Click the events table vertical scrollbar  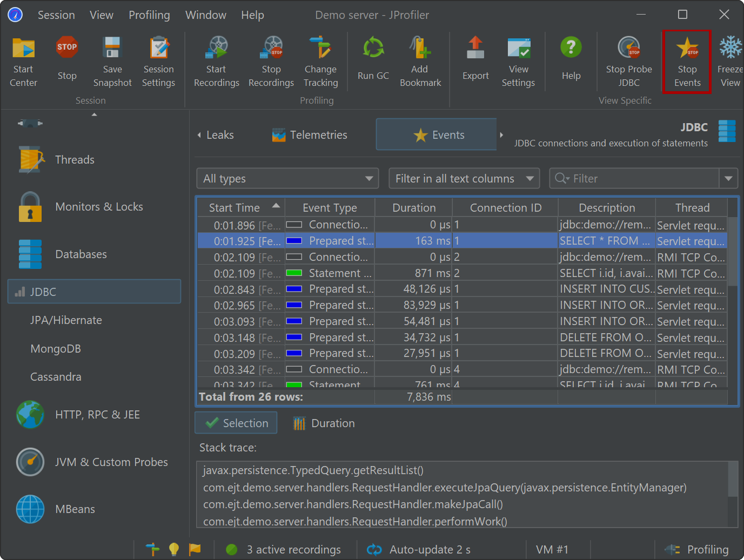[732, 252]
